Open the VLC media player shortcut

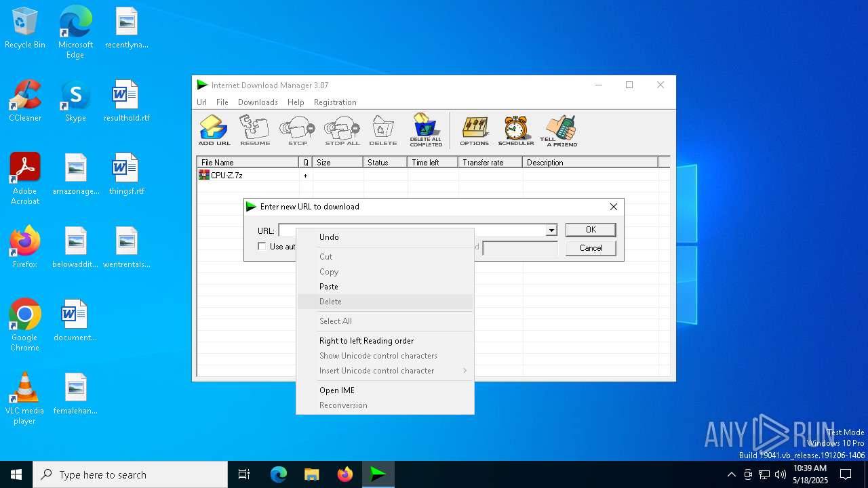coord(25,399)
